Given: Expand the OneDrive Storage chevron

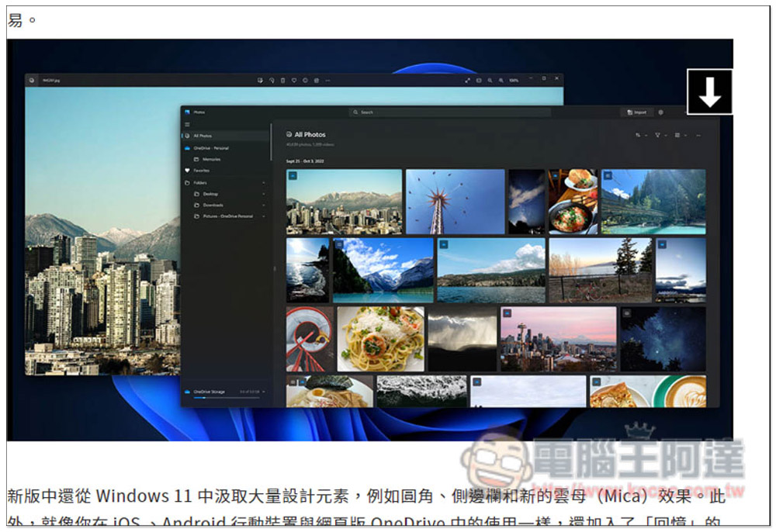Looking at the screenshot, I should point(264,392).
